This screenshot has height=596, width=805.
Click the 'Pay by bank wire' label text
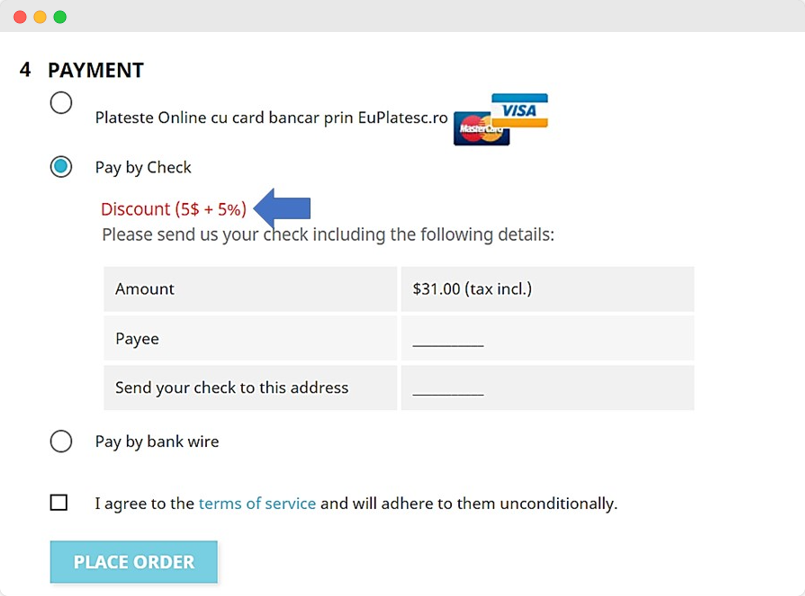pyautogui.click(x=157, y=441)
